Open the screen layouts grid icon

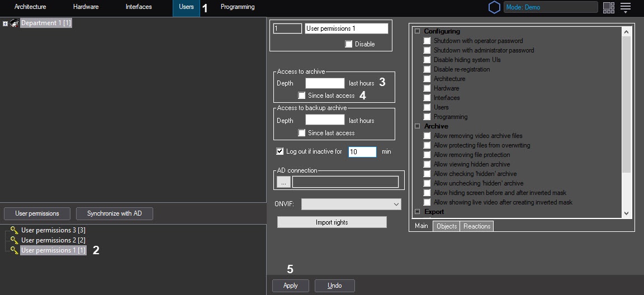click(609, 7)
